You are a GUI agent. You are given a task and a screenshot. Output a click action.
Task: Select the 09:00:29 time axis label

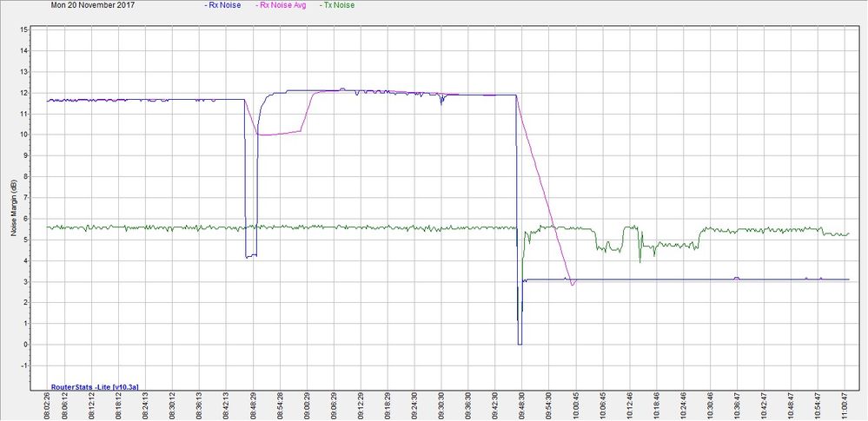(x=307, y=404)
